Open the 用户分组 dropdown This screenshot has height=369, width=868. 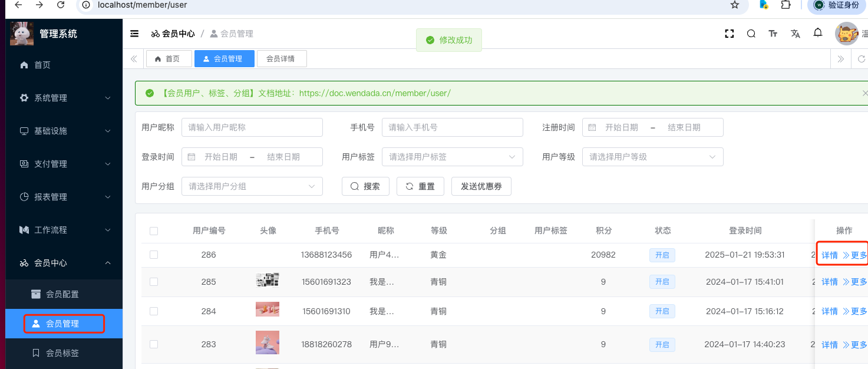pos(252,186)
